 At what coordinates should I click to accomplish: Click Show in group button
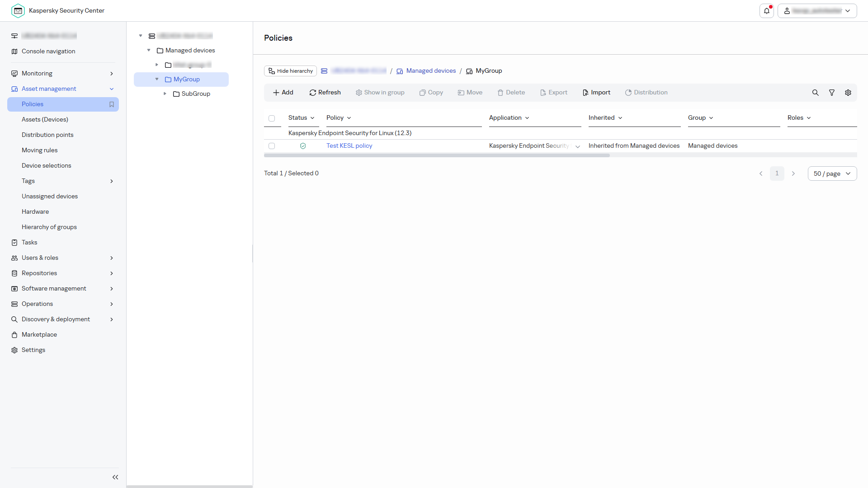point(380,93)
